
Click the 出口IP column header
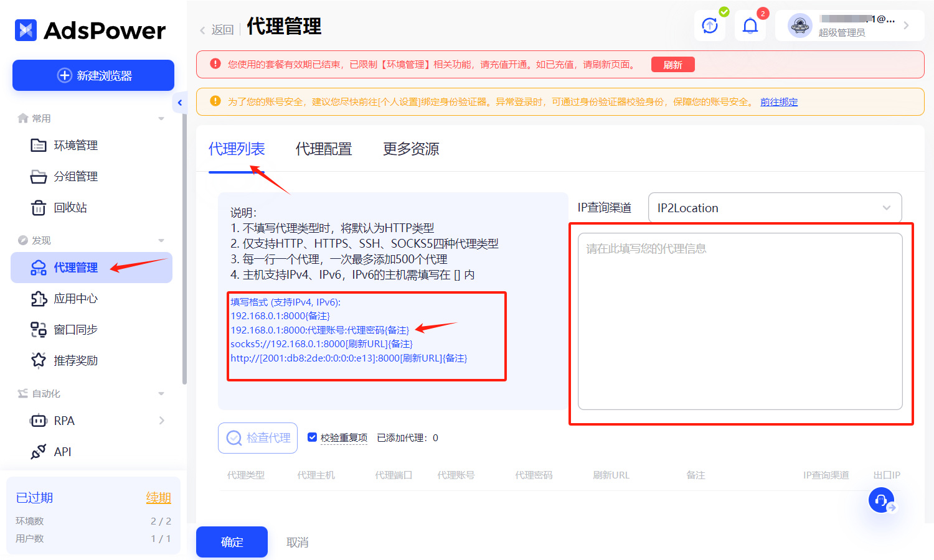[887, 475]
